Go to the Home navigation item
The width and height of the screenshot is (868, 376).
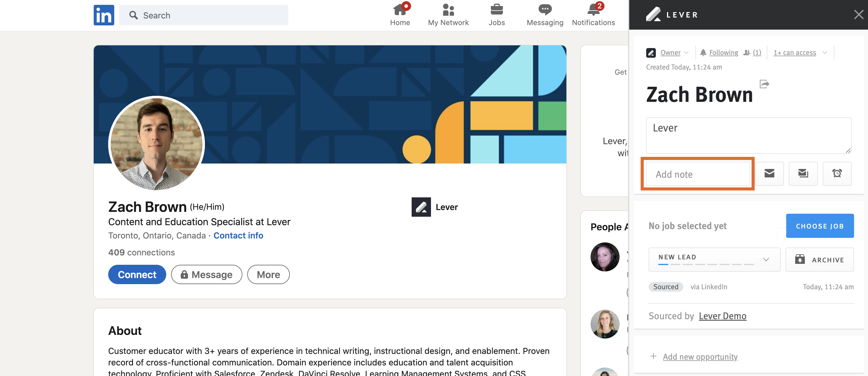(x=400, y=14)
